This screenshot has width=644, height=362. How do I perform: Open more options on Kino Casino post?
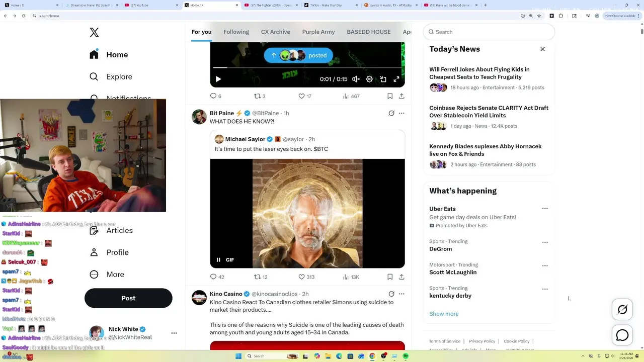coord(401,294)
